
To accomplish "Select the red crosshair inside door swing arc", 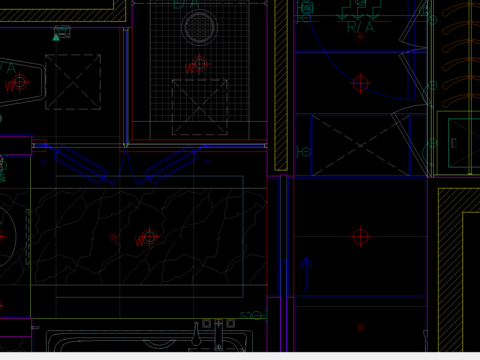I will pyautogui.click(x=360, y=83).
